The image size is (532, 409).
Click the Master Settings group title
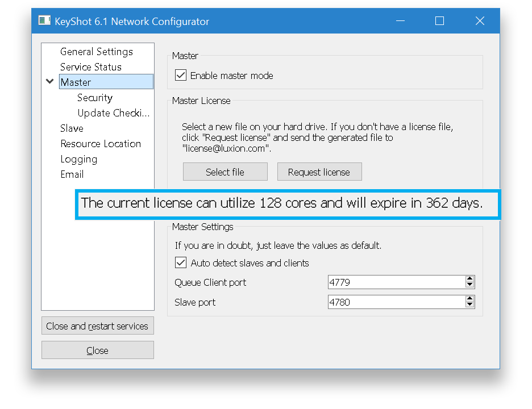click(x=202, y=227)
